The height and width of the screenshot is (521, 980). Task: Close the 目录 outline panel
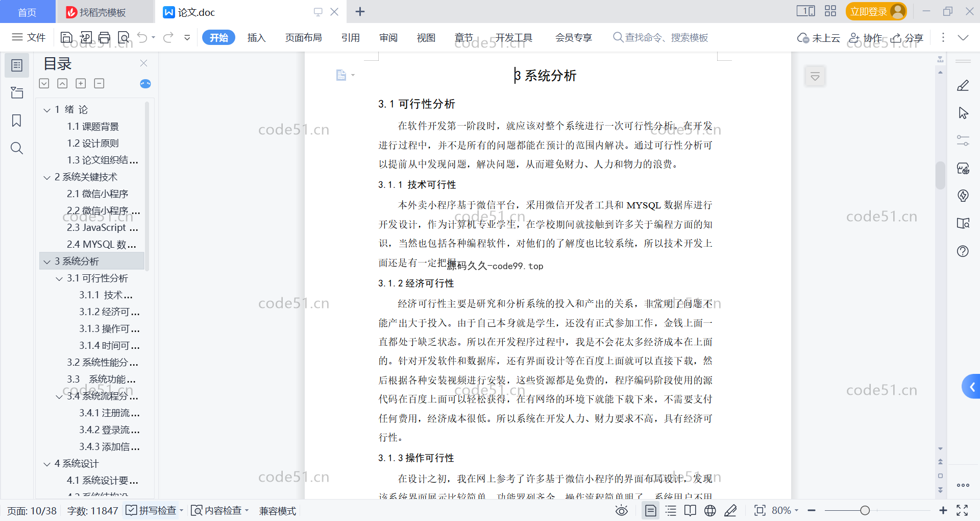(x=144, y=63)
